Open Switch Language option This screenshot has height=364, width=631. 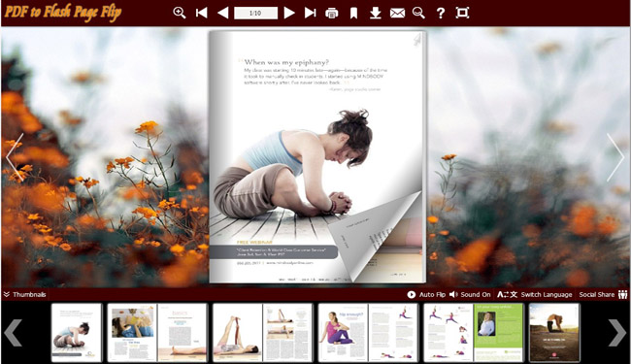pyautogui.click(x=535, y=294)
